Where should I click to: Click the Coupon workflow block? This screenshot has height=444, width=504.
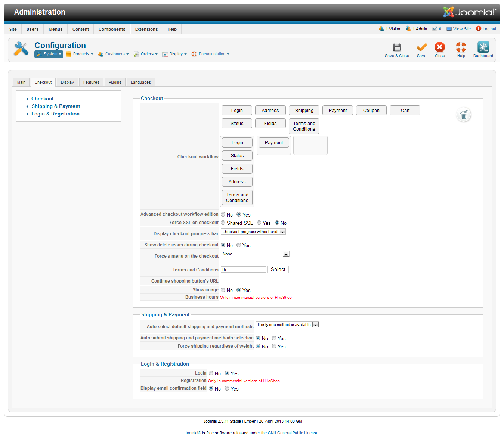pos(371,111)
